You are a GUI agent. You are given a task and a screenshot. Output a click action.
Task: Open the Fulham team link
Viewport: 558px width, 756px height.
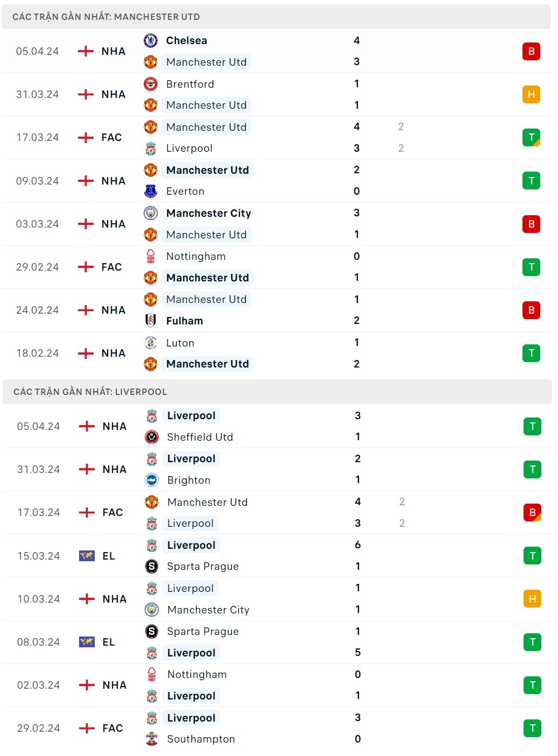point(185,321)
